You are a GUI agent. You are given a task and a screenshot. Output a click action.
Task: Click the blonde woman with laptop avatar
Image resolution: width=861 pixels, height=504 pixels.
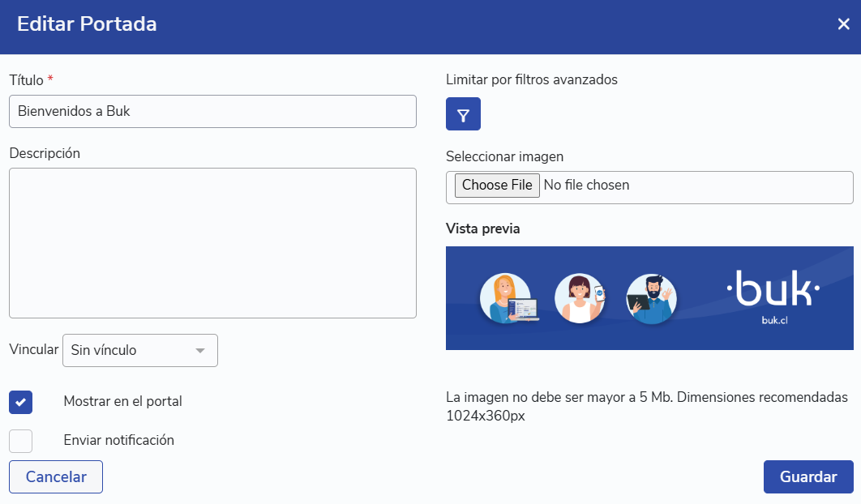505,298
